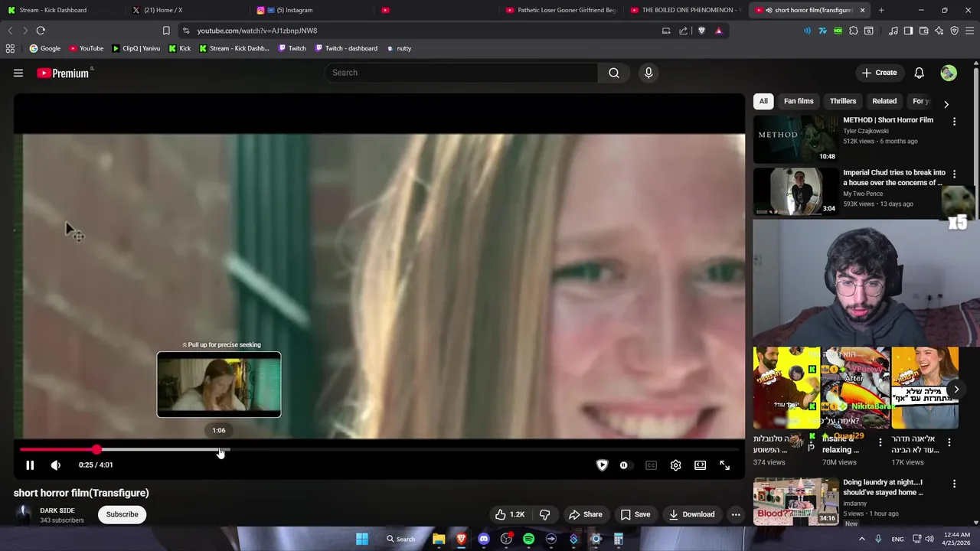Screen dimensions: 980x551
Task: Save video to playlist
Action: coord(635,514)
